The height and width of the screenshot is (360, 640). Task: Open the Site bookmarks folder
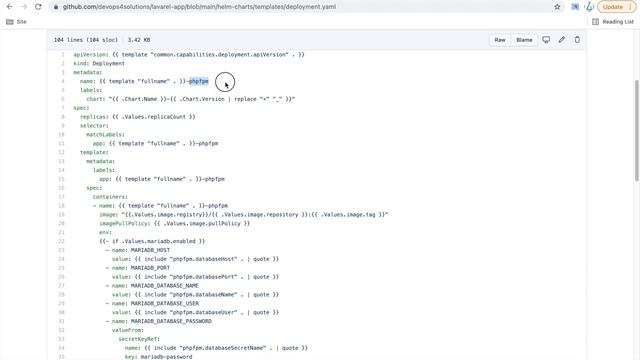point(16,22)
